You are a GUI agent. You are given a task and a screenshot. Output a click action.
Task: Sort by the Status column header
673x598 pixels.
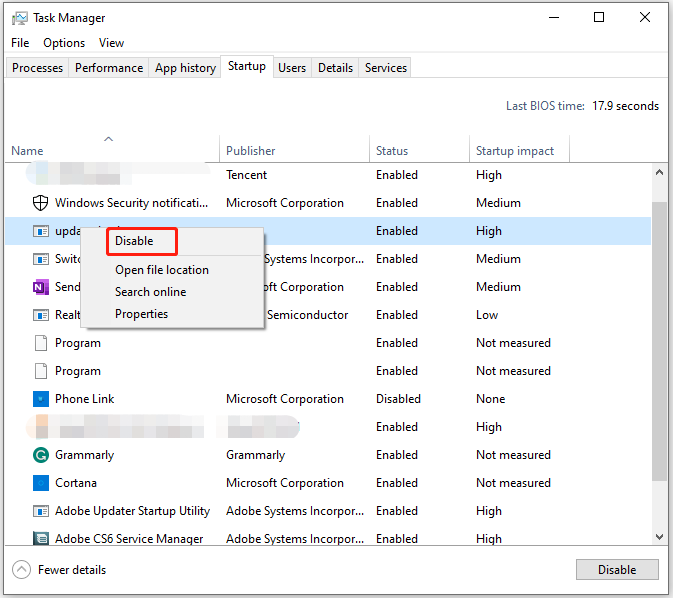392,151
